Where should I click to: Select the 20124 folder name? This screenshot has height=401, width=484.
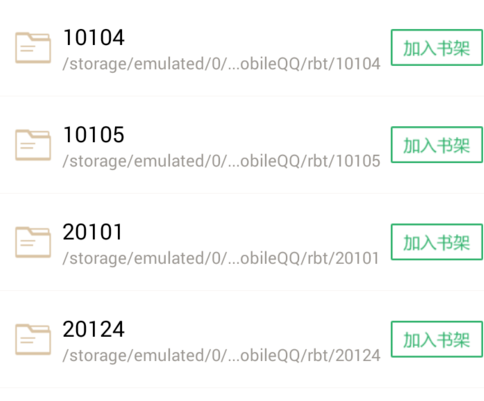[x=94, y=329]
